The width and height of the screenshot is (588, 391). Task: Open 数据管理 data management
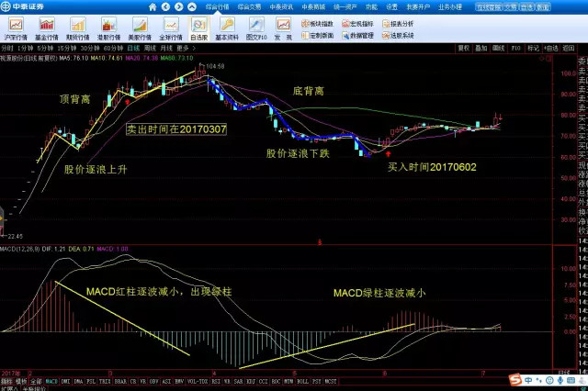[x=357, y=36]
